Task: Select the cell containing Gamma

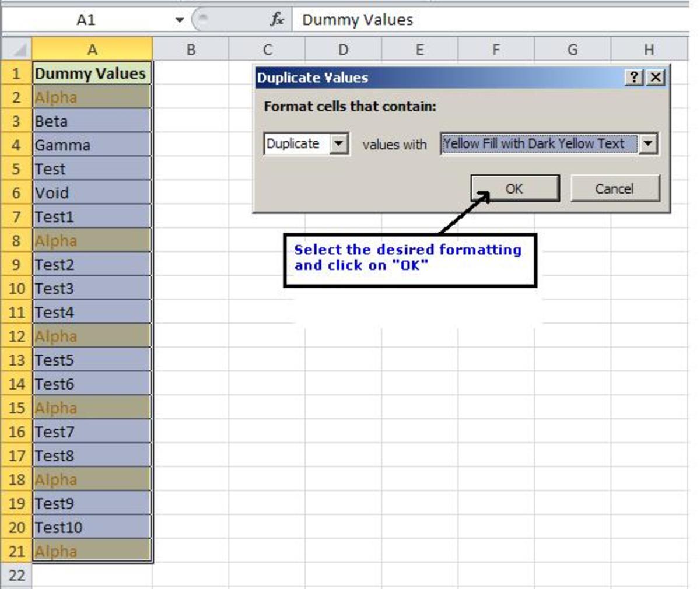Action: (90, 145)
